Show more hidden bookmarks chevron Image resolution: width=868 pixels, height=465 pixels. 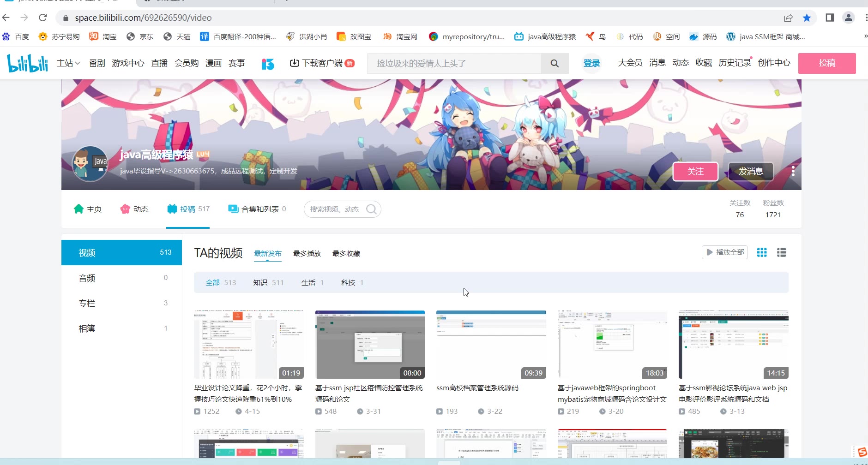pyautogui.click(x=865, y=36)
